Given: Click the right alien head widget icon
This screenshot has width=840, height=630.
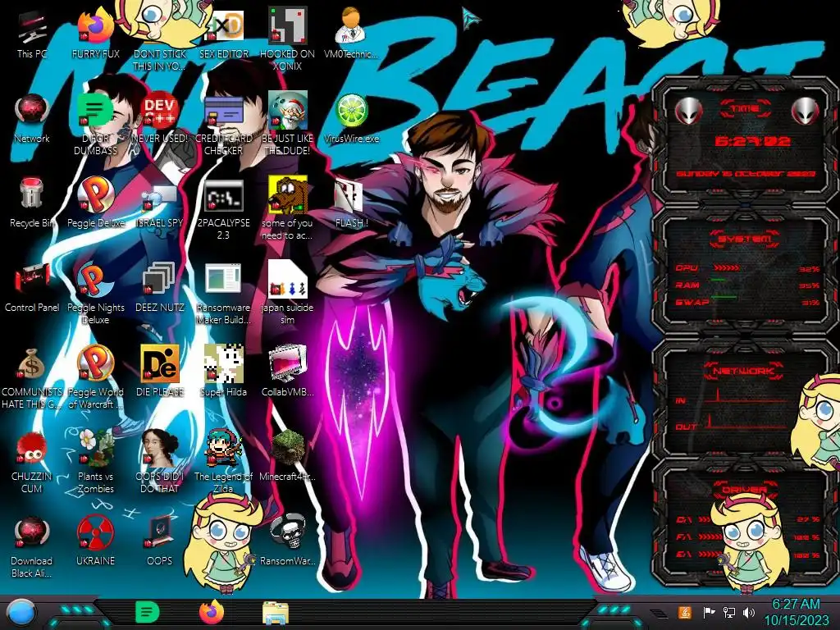Looking at the screenshot, I should pyautogui.click(x=805, y=111).
